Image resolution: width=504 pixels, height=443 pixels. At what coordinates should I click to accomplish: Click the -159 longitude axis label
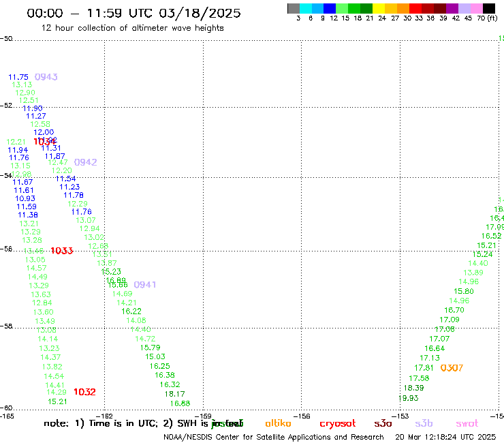[204, 416]
